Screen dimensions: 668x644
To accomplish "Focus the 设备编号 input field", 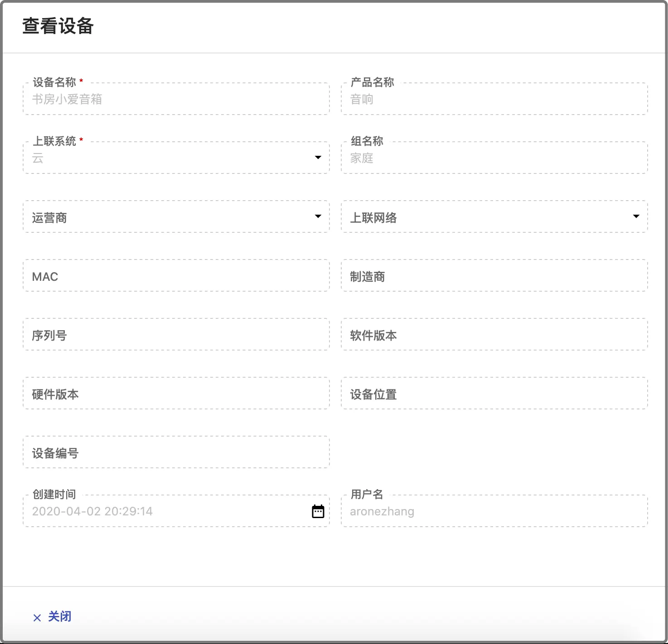I will 176,452.
